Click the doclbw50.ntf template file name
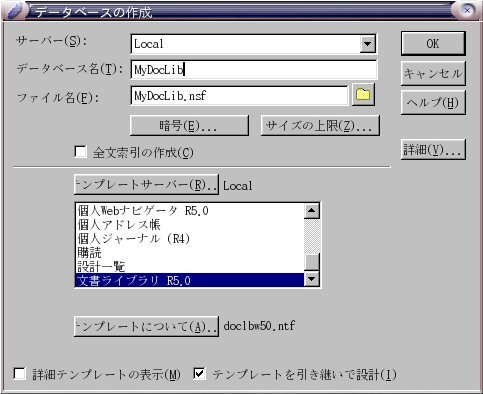This screenshot has width=483, height=394. click(259, 326)
